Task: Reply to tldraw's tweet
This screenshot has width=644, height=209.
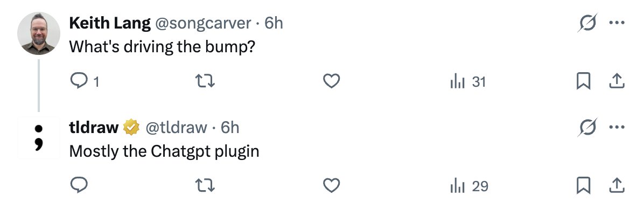Action: 79,186
